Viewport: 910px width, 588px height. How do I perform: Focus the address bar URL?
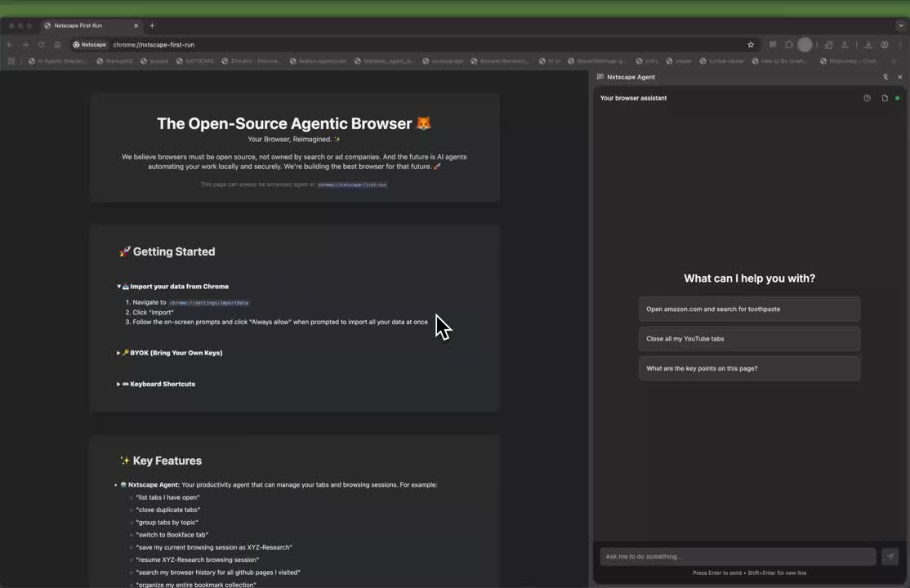tap(154, 45)
